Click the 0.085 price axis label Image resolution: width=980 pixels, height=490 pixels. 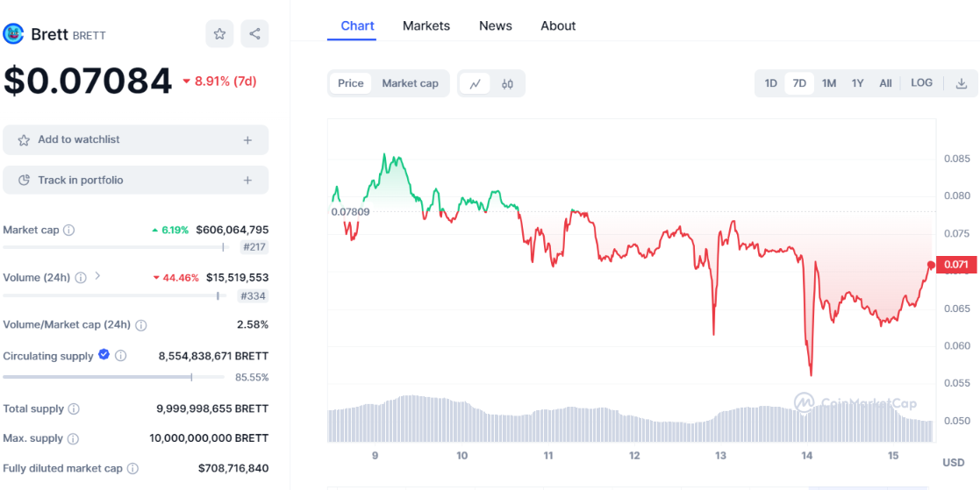pos(957,159)
